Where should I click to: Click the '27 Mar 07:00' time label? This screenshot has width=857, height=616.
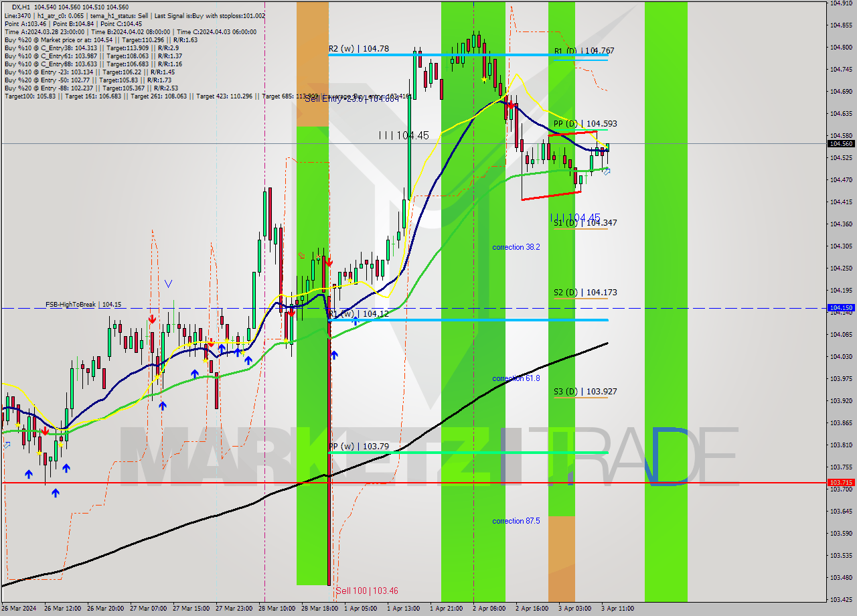pyautogui.click(x=149, y=609)
